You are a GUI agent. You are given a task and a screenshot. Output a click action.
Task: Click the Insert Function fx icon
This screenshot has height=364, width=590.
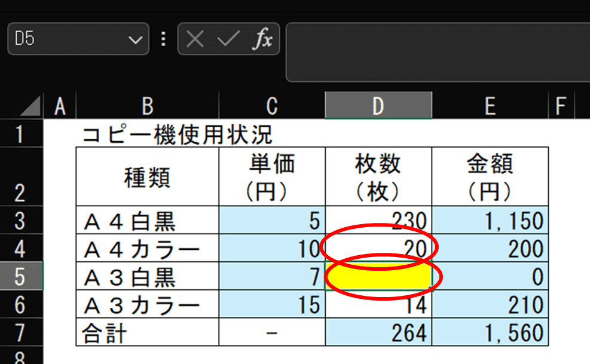pos(262,38)
